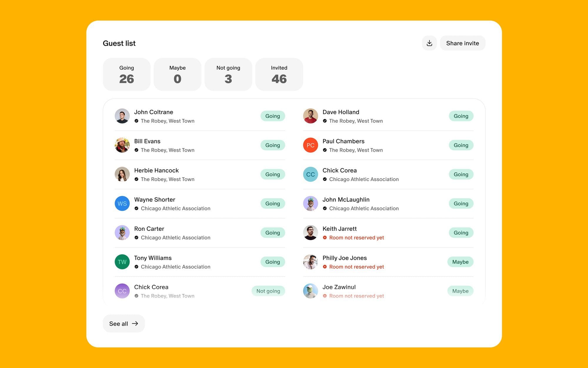Select the Going stat card showing 26

point(127,74)
